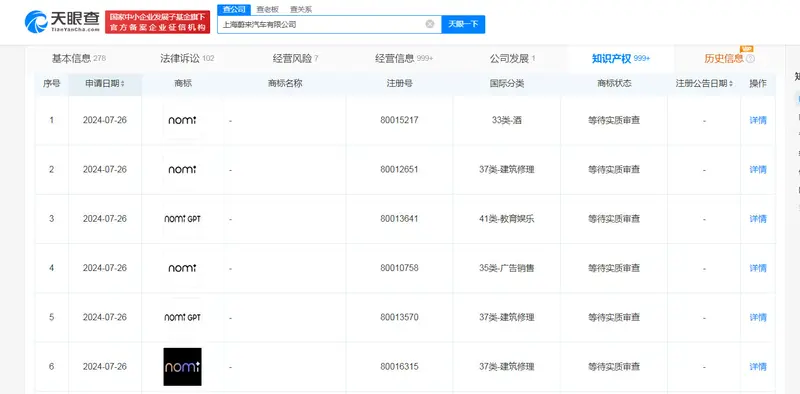This screenshot has height=394, width=800.
Task: Select registration number 80013570
Action: pyautogui.click(x=399, y=317)
